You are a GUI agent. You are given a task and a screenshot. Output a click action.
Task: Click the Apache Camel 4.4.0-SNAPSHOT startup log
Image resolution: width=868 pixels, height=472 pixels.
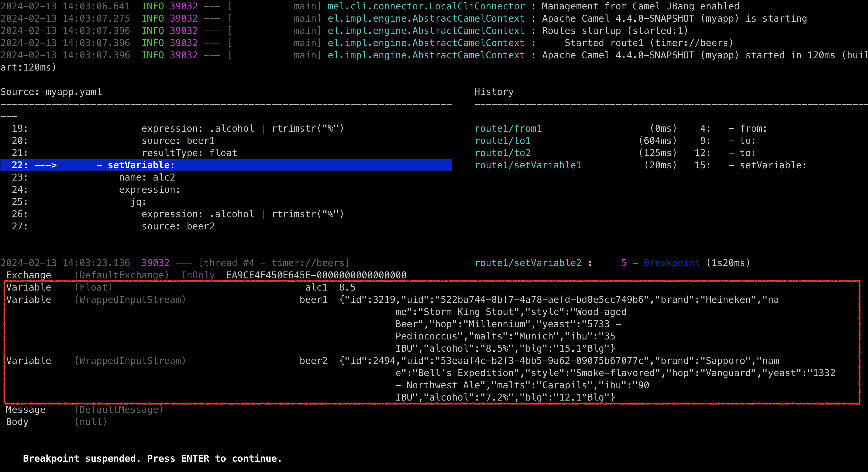click(x=640, y=19)
